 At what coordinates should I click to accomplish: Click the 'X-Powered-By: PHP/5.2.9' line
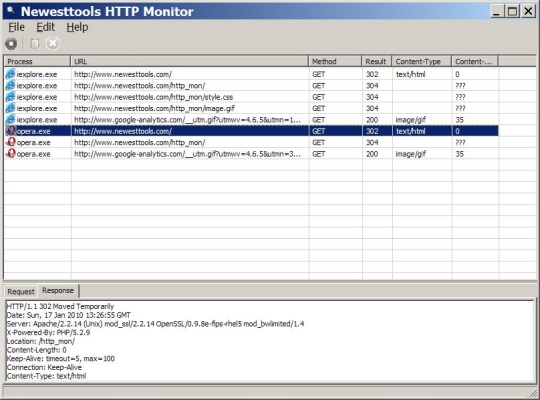click(49, 332)
